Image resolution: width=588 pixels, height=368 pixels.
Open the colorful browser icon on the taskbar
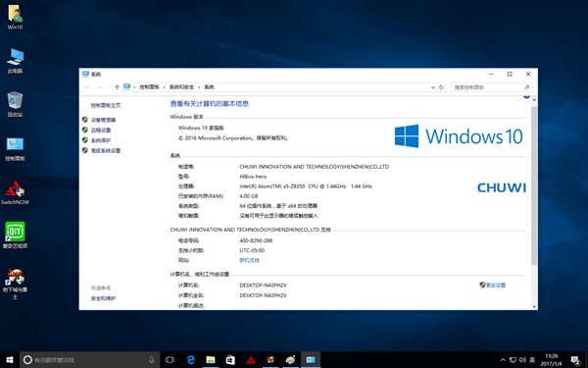290,360
